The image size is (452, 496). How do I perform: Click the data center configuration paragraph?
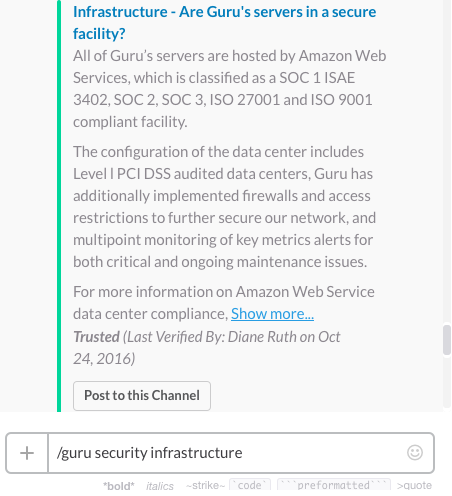coord(224,207)
